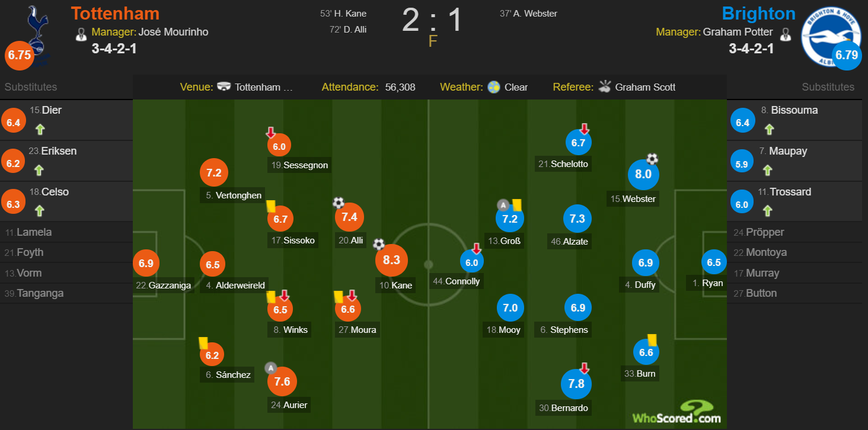Select Kane's 8.3 rating circle
Screen dimensions: 868x430
(x=392, y=260)
